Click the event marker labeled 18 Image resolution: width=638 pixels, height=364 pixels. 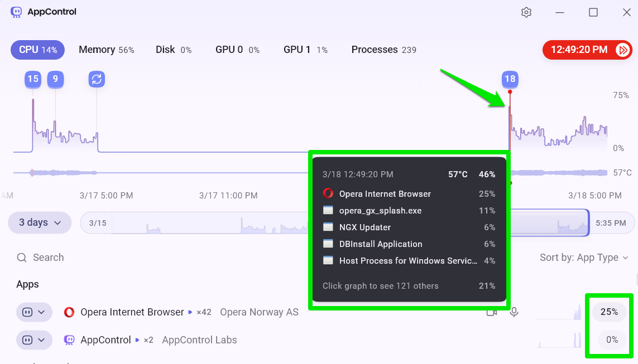pos(510,79)
